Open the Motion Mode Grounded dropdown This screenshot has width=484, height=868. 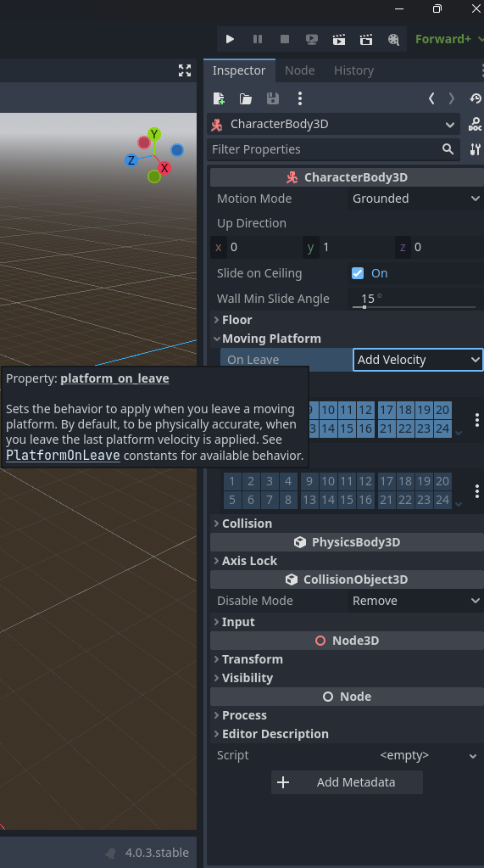tap(415, 199)
